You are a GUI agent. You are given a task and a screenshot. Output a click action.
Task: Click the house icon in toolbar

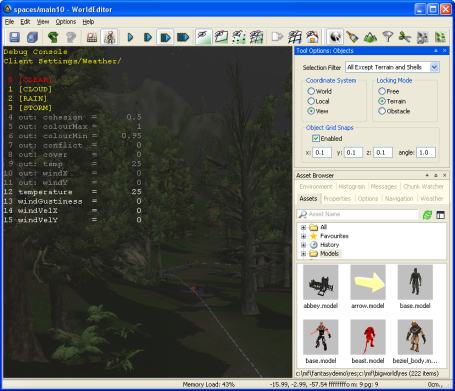pyautogui.click(x=313, y=37)
